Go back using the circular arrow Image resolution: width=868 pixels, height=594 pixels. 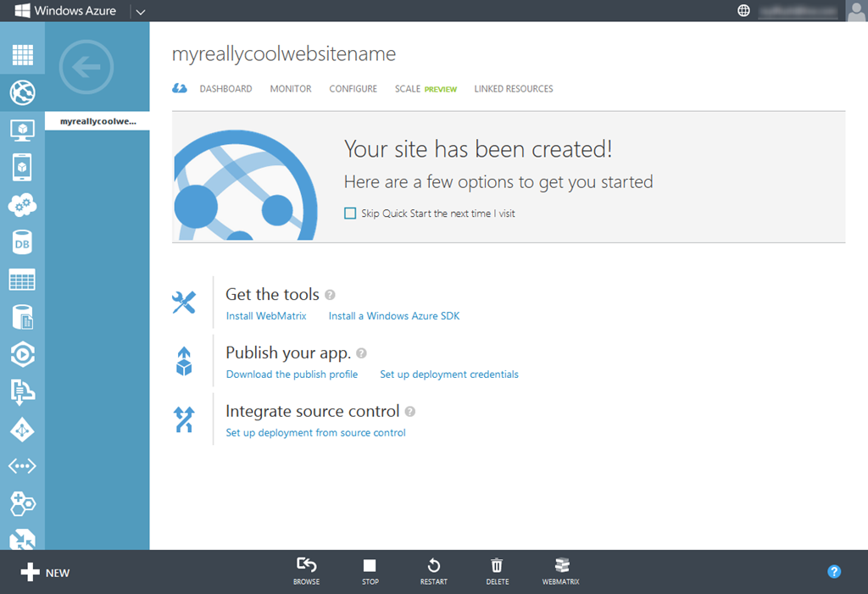86,67
